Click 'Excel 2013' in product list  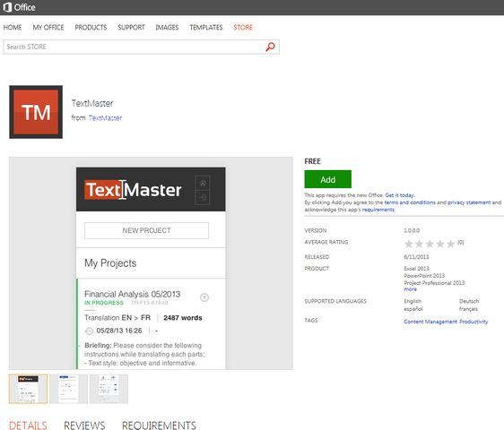(417, 269)
